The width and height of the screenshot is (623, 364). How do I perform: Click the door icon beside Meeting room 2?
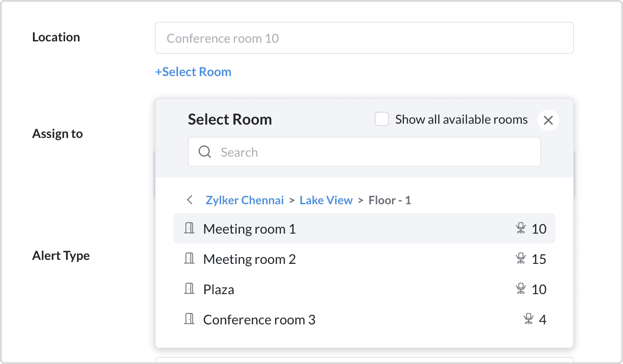[190, 259]
